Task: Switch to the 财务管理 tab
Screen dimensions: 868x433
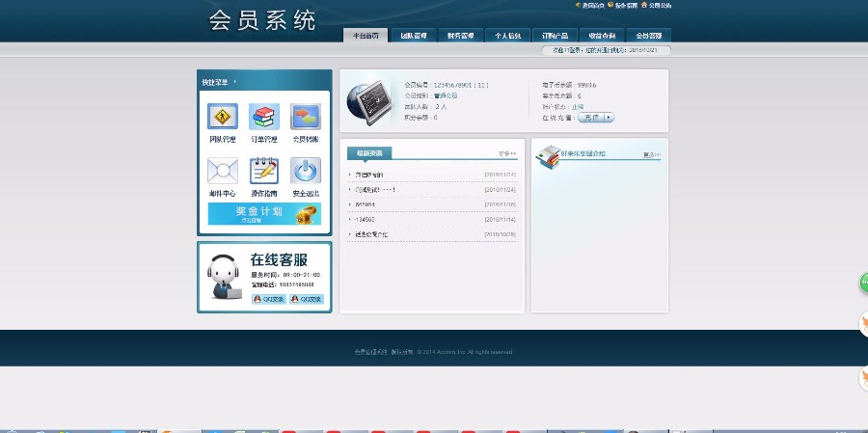Action: click(x=461, y=36)
